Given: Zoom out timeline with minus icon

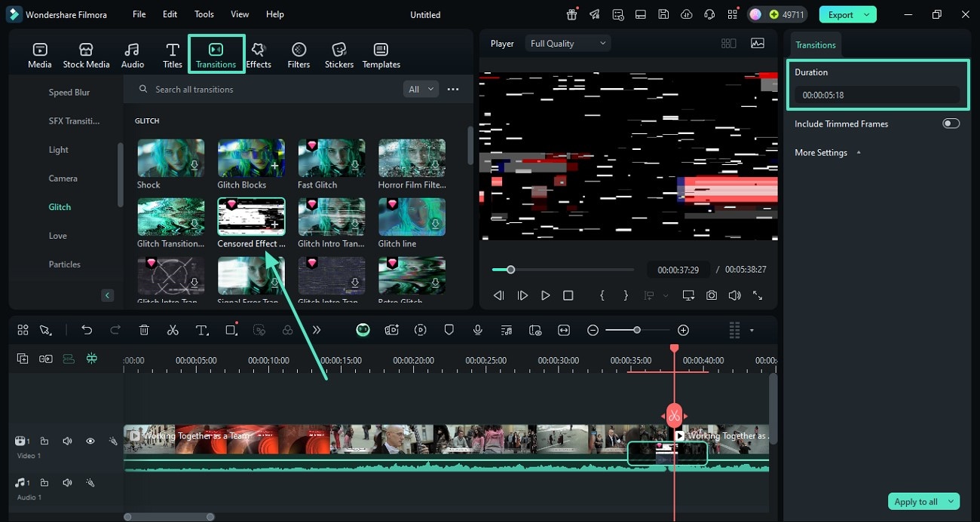Looking at the screenshot, I should click(593, 330).
